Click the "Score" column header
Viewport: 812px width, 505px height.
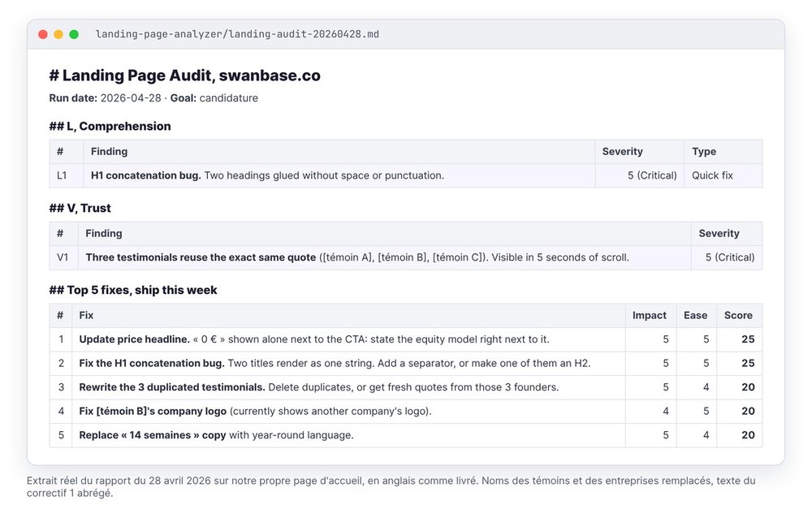click(x=738, y=316)
